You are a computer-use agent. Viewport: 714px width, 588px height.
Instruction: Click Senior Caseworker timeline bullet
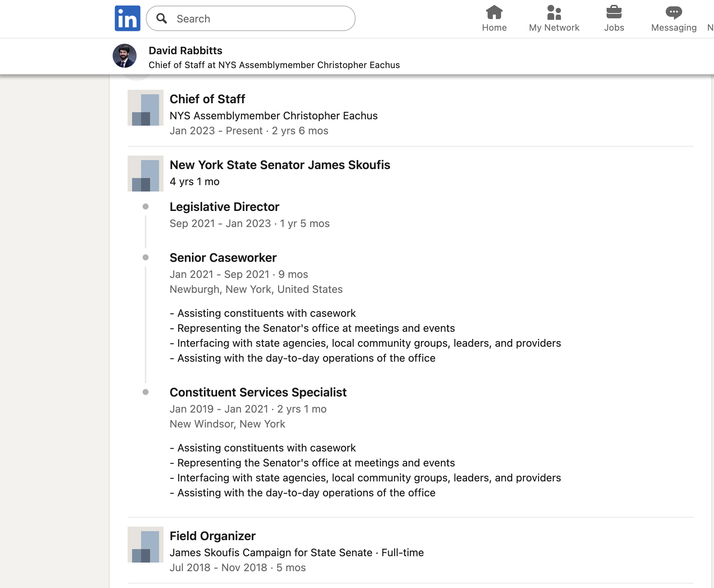tap(146, 257)
